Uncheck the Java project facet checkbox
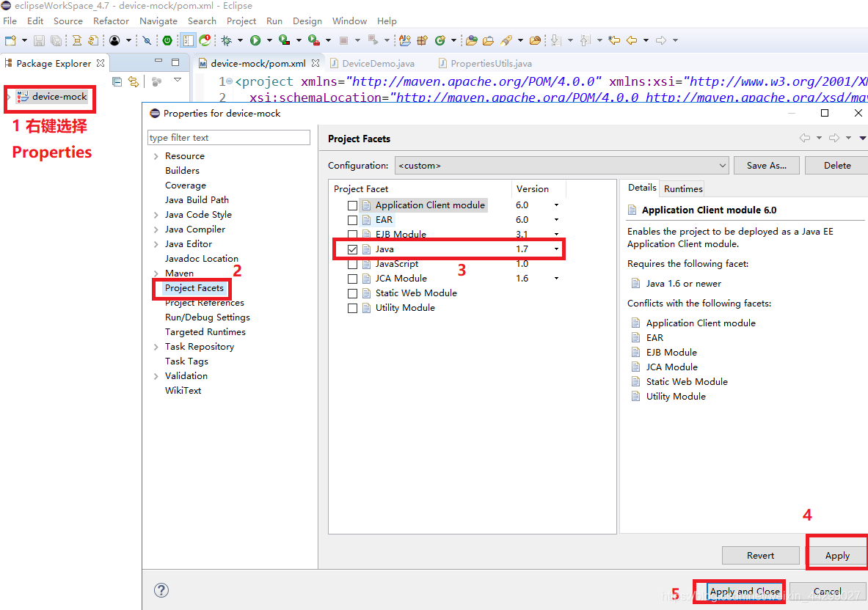This screenshot has width=868, height=610. click(x=352, y=249)
